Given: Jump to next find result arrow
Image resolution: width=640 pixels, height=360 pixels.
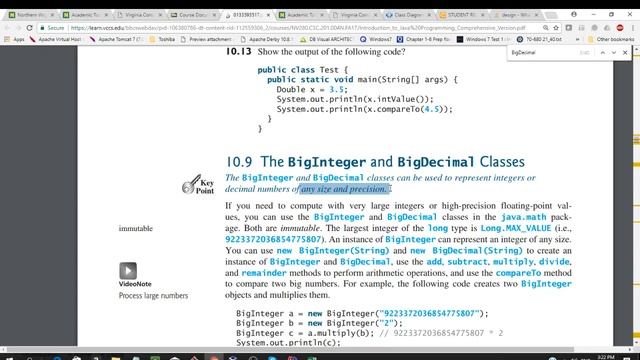Looking at the screenshot, I should click(613, 53).
